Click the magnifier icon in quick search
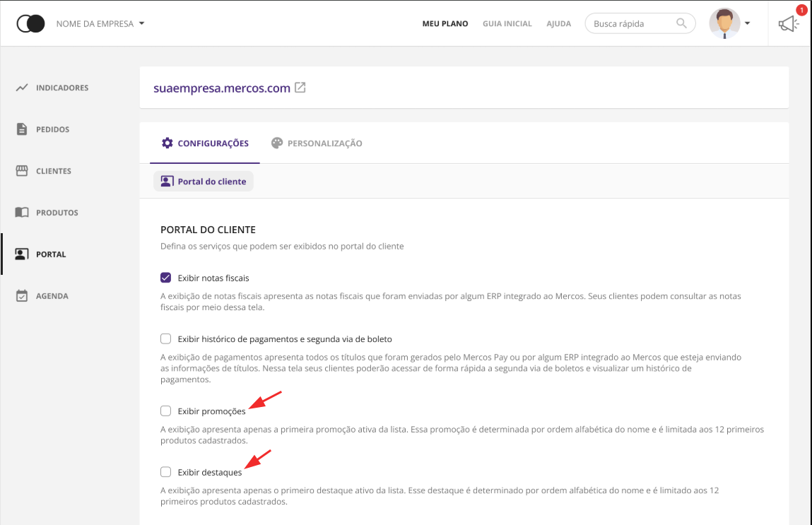Screen dimensions: 812x525 pyautogui.click(x=681, y=23)
